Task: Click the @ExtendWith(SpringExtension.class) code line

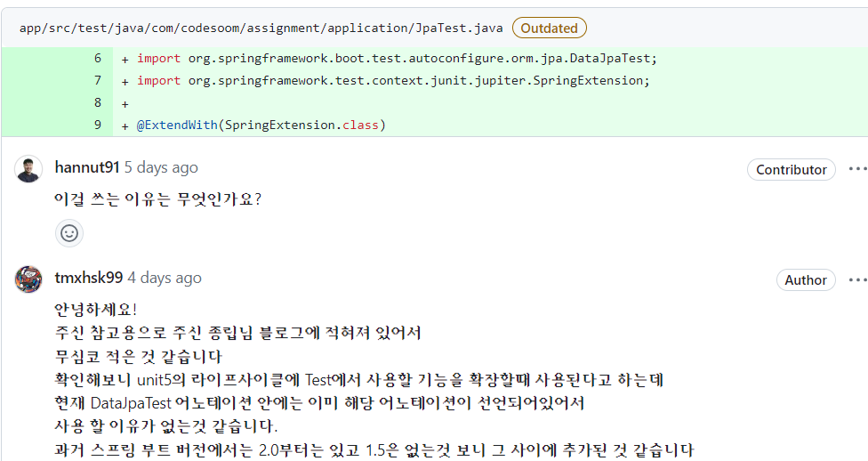Action: 261,125
